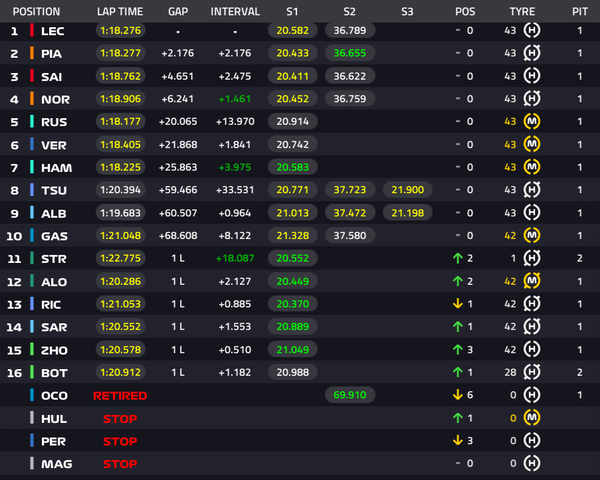The width and height of the screenshot is (600, 480).
Task: Click lap time 1:22.775 for STR
Action: point(120,258)
